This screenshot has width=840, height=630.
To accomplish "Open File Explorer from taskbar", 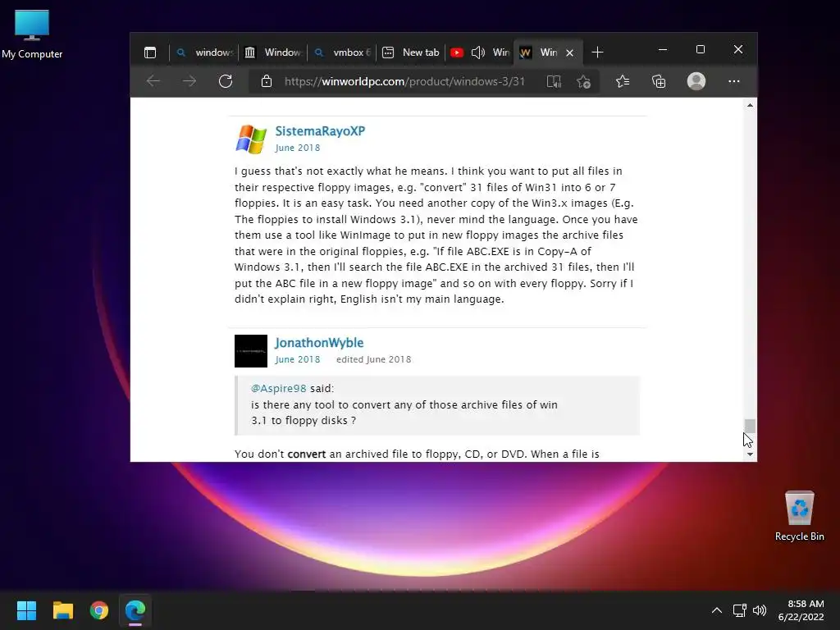I will point(62,610).
